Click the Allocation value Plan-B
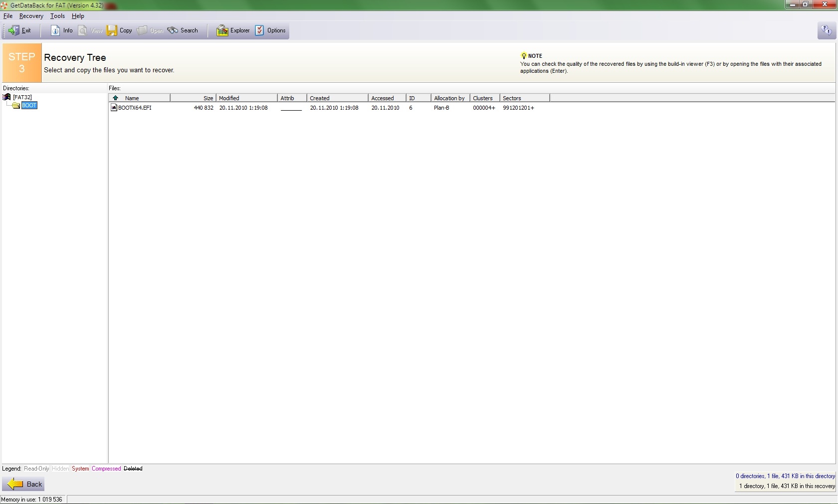This screenshot has height=504, width=838. [x=441, y=108]
